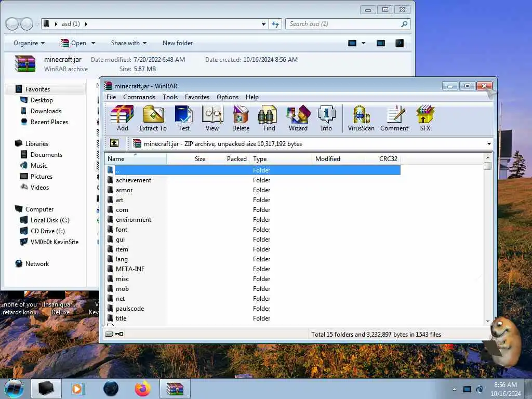532x399 pixels.
Task: Open the Help menu in WinRAR
Action: tap(252, 97)
